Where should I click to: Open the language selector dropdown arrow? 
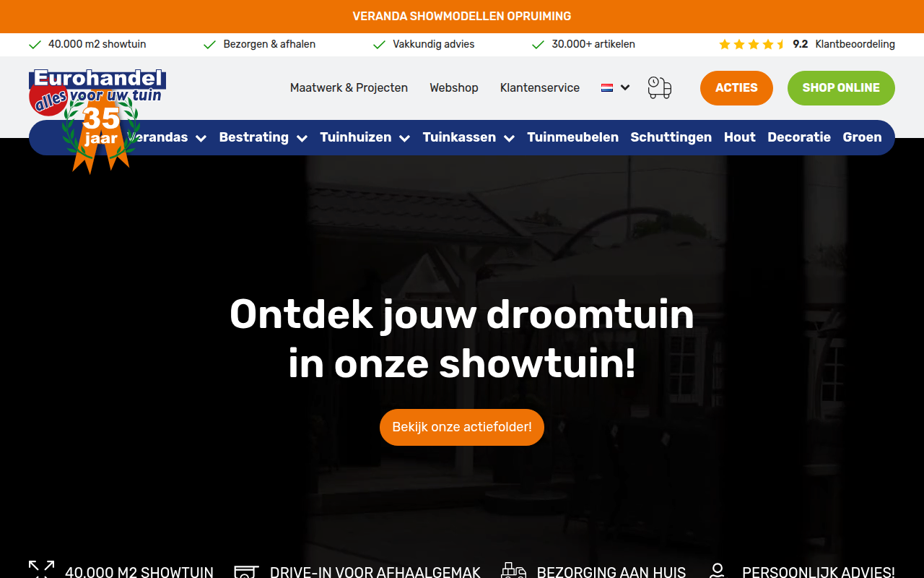[625, 87]
